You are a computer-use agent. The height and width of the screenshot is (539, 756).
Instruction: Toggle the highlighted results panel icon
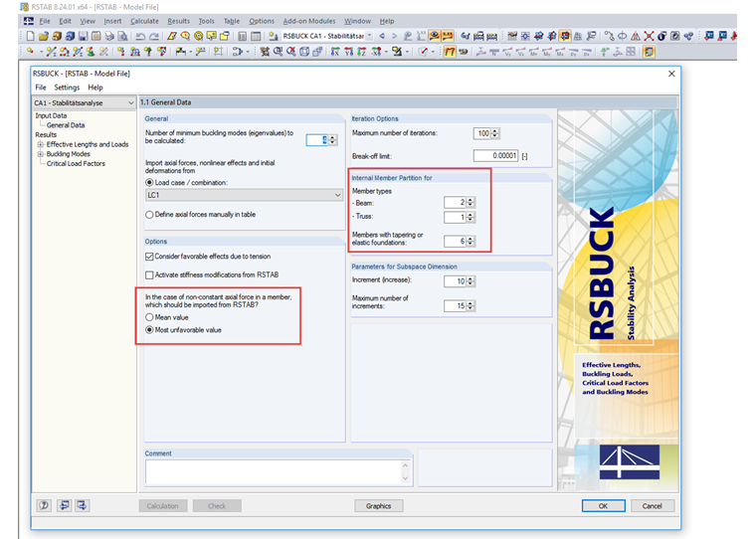649,52
